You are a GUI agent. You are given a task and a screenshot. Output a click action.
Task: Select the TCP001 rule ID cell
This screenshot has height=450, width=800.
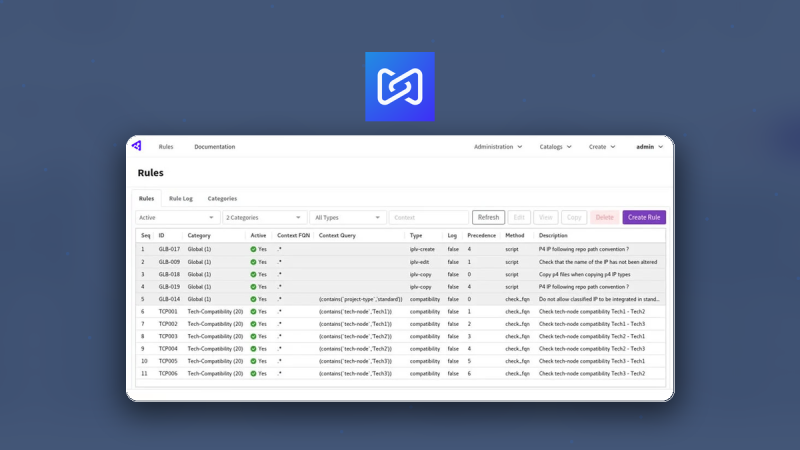[168, 312]
